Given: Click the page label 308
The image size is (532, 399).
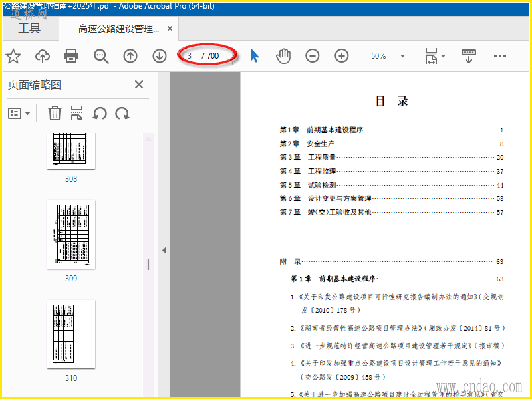Looking at the screenshot, I should tap(71, 178).
